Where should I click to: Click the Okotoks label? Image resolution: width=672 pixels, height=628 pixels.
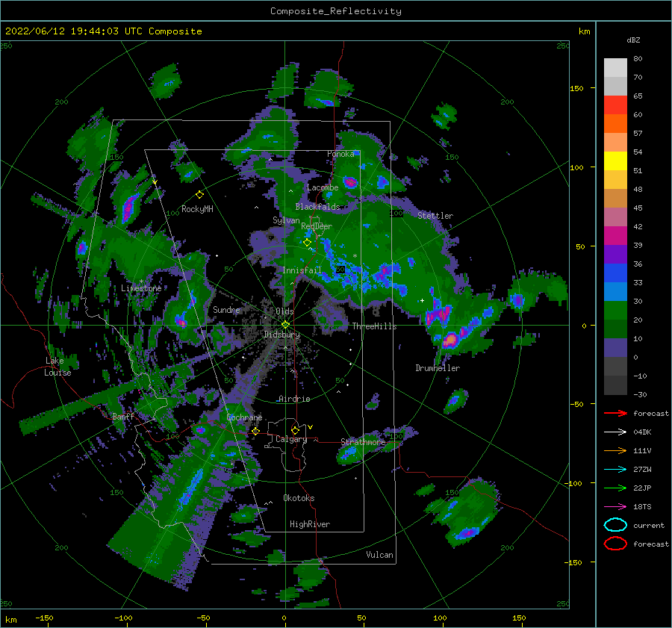299,498
